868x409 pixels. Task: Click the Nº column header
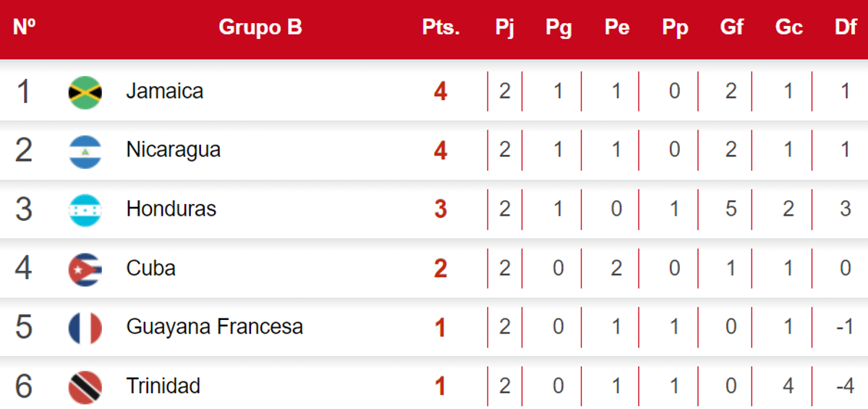pyautogui.click(x=25, y=28)
